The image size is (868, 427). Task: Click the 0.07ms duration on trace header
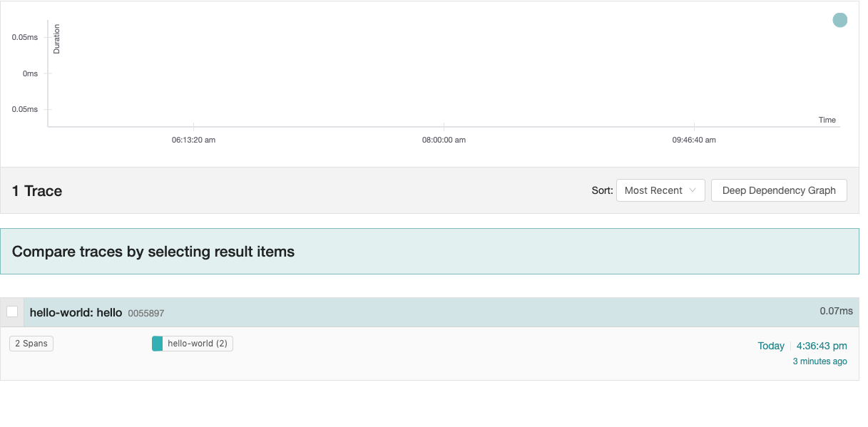(836, 311)
